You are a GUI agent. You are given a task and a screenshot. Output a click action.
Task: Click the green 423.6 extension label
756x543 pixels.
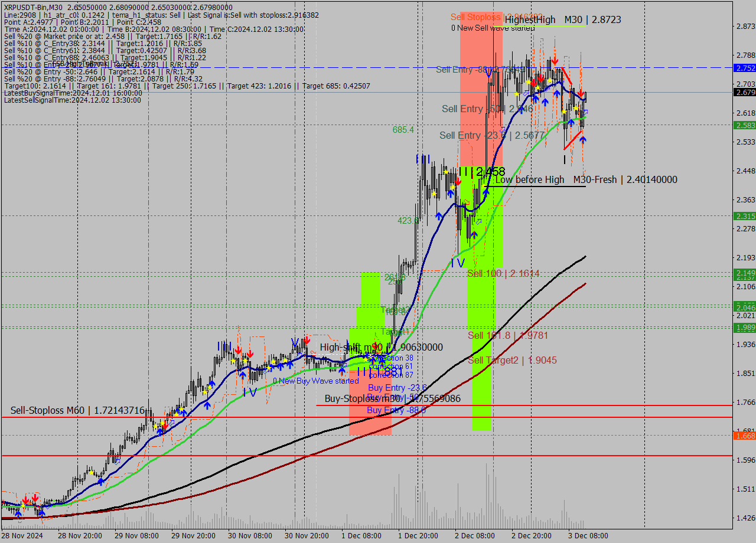pyautogui.click(x=408, y=220)
